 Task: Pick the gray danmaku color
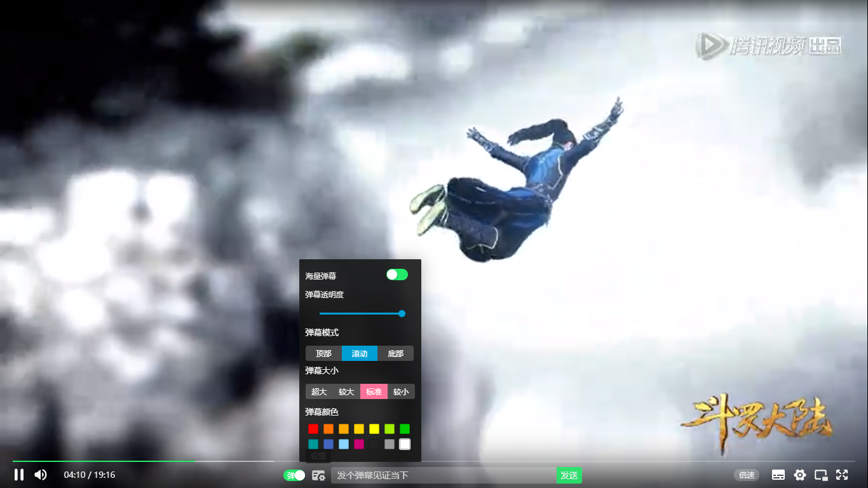[390, 444]
